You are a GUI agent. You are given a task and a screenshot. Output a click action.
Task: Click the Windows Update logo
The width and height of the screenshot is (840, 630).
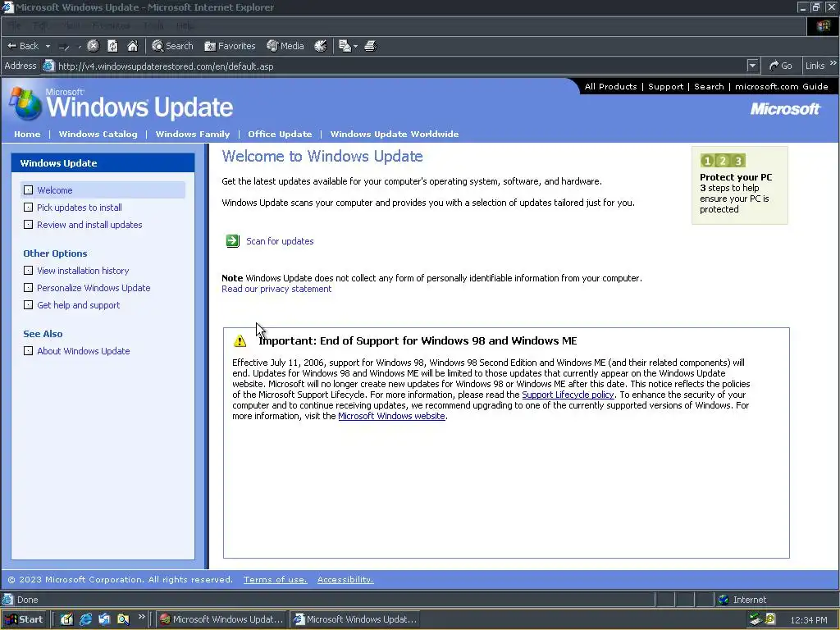tap(122, 104)
